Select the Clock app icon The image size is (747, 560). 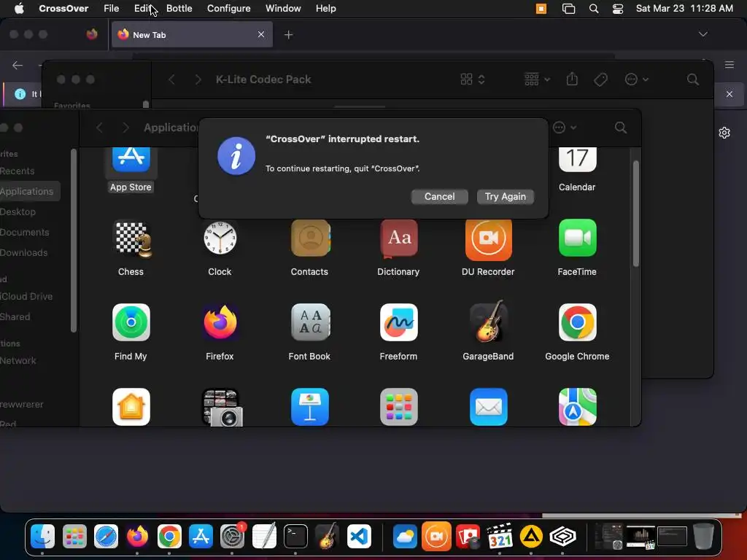click(x=220, y=238)
